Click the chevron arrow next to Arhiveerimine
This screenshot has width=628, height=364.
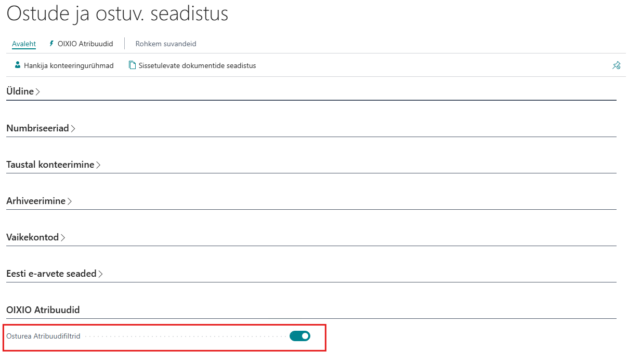(x=70, y=201)
